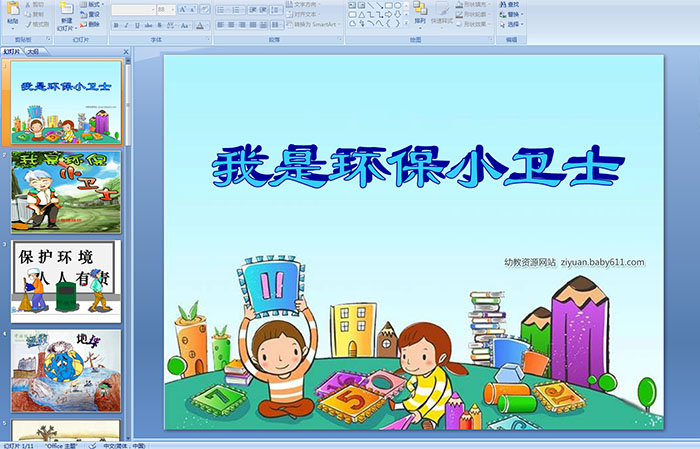Image resolution: width=700 pixels, height=449 pixels.
Task: Click the Convert to SmartArt icon
Action: [x=290, y=24]
